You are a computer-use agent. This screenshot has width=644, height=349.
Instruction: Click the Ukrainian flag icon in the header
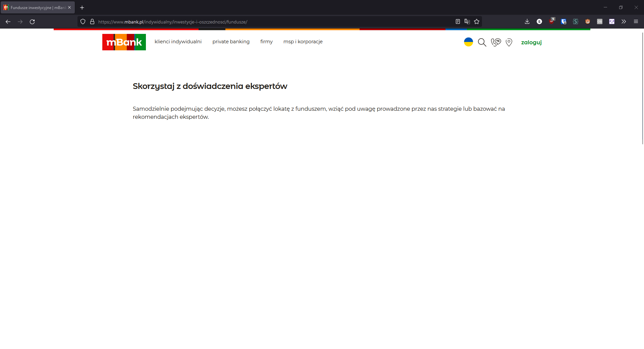tap(469, 42)
